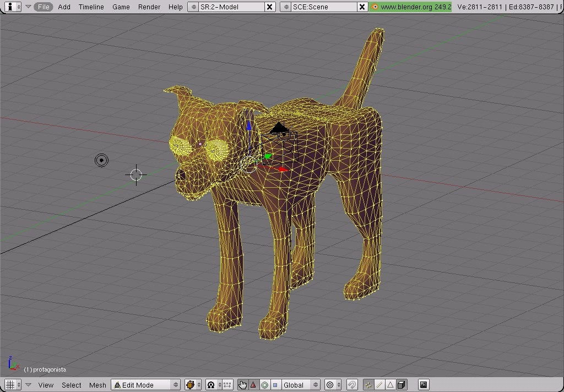Image resolution: width=564 pixels, height=392 pixels.
Task: Expand the editor type selector menu
Action: [x=11, y=384]
